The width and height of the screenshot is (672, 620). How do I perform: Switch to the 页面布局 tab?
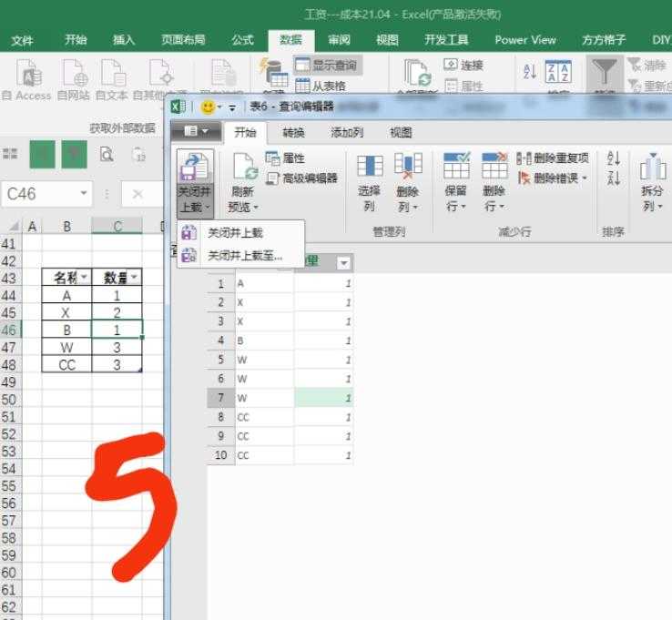point(183,40)
